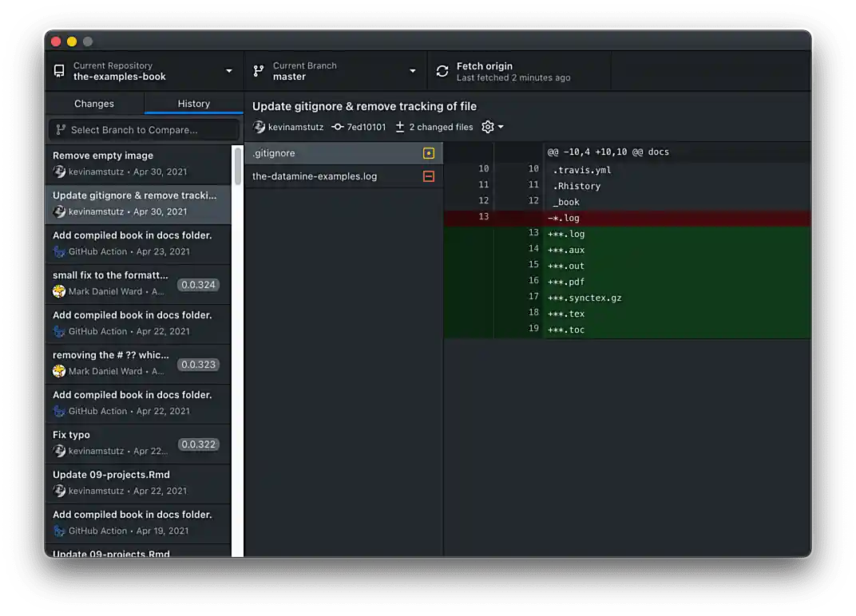The image size is (856, 616).
Task: Expand the Current Branch dropdown
Action: (x=414, y=70)
